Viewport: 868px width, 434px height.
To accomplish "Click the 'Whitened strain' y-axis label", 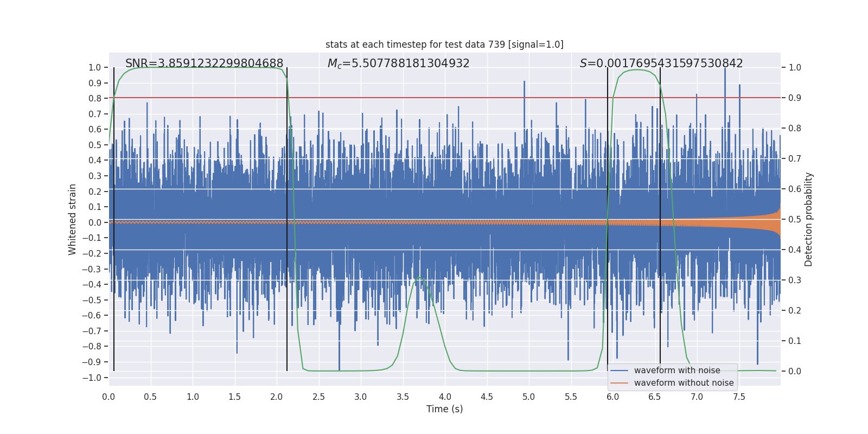I will (73, 219).
